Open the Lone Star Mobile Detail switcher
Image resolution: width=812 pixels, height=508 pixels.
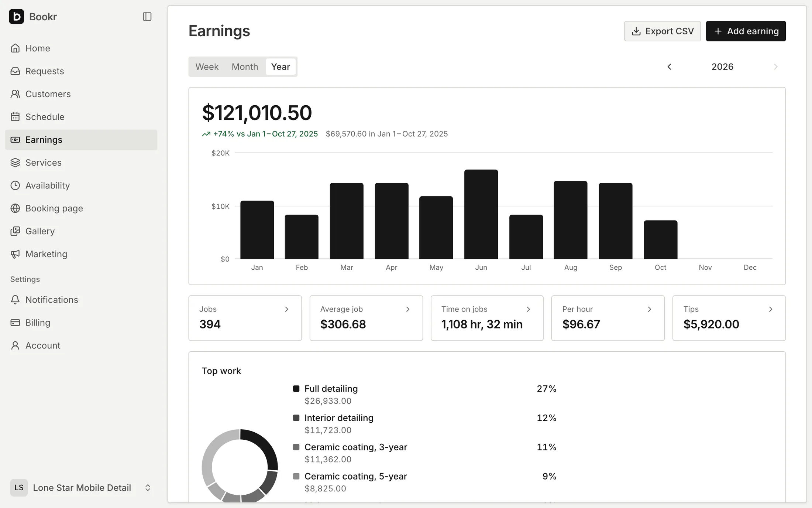point(81,488)
